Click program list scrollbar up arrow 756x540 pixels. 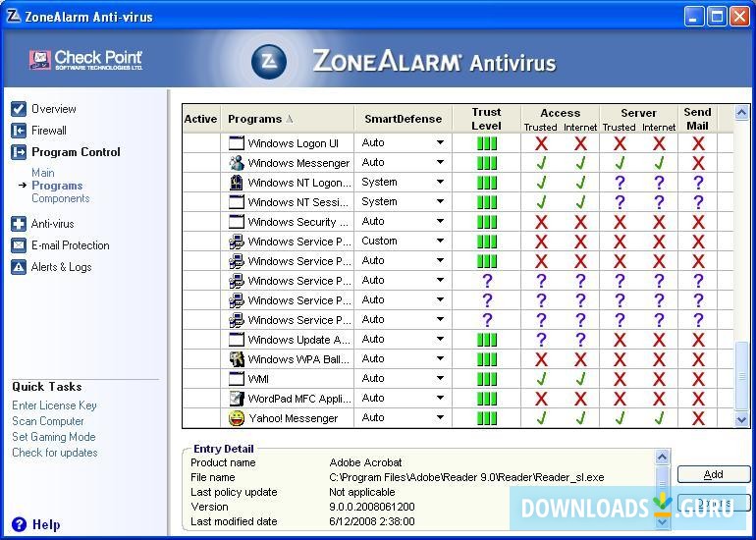click(x=741, y=113)
